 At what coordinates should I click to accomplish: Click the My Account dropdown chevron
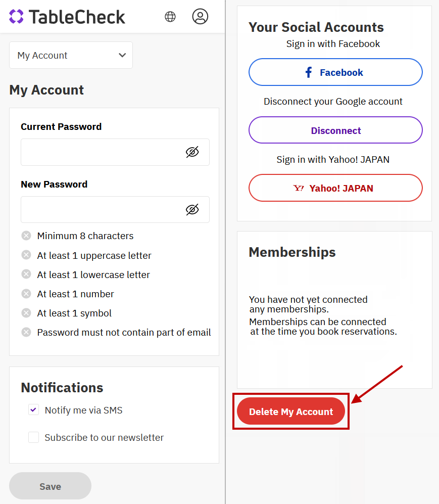[x=122, y=55]
